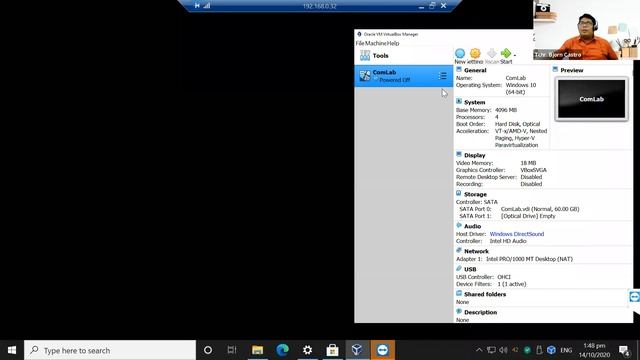The image size is (640, 360).
Task: Click the USB plug section icon
Action: pos(459,269)
